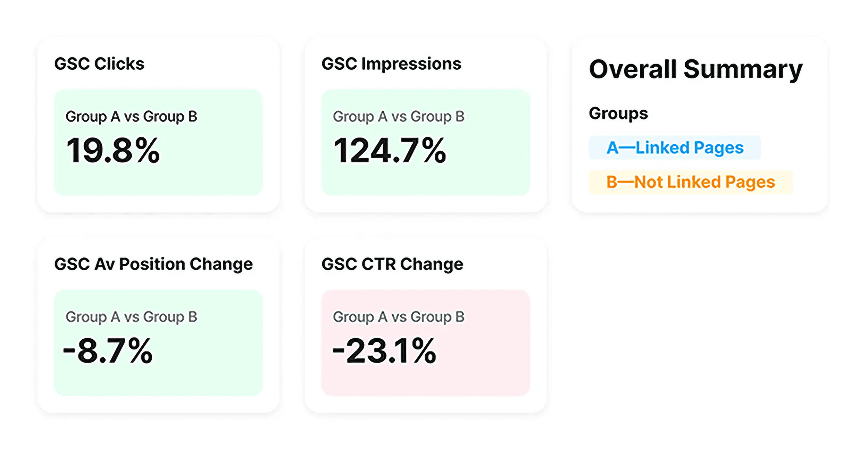Select the 124.7% impressions value

pyautogui.click(x=390, y=150)
